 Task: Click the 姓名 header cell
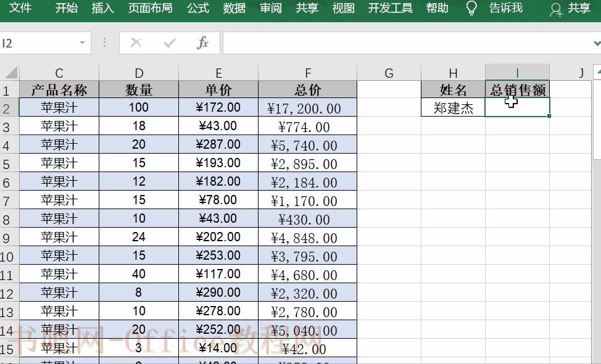[453, 89]
